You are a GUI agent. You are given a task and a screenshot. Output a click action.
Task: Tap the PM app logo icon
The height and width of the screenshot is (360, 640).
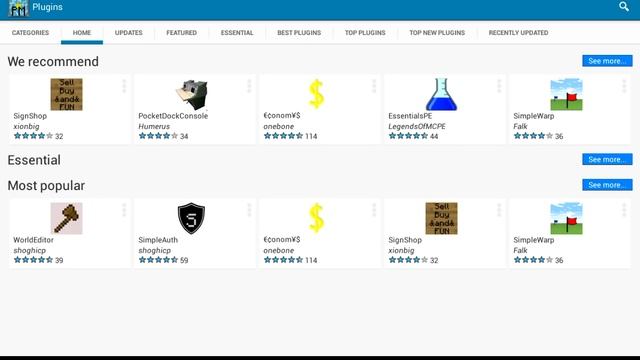[19, 8]
